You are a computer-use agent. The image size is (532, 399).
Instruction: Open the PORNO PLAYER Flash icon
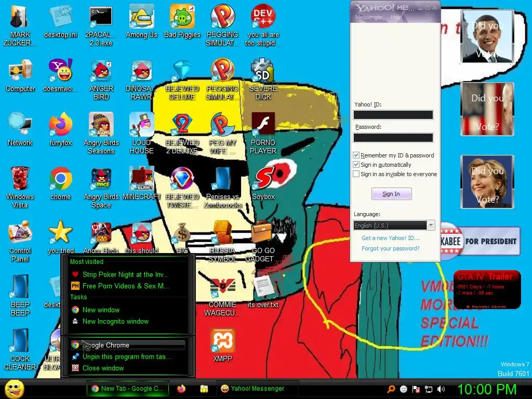pos(263,134)
